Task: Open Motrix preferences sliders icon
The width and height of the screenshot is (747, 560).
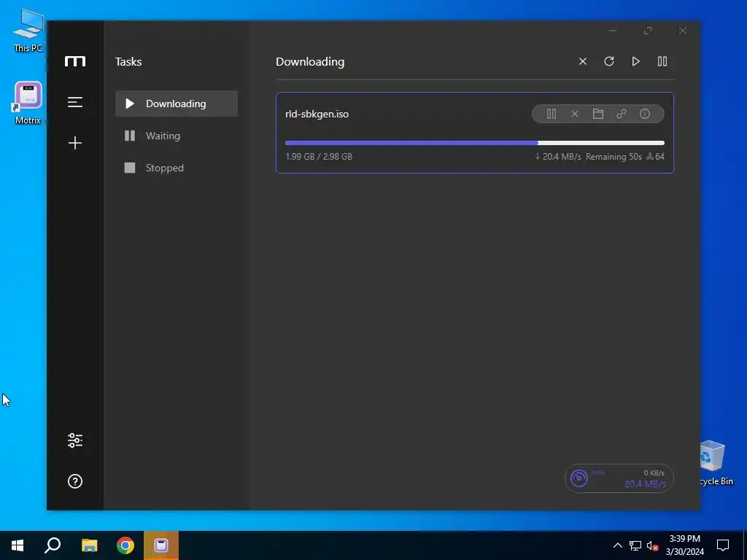Action: (75, 440)
